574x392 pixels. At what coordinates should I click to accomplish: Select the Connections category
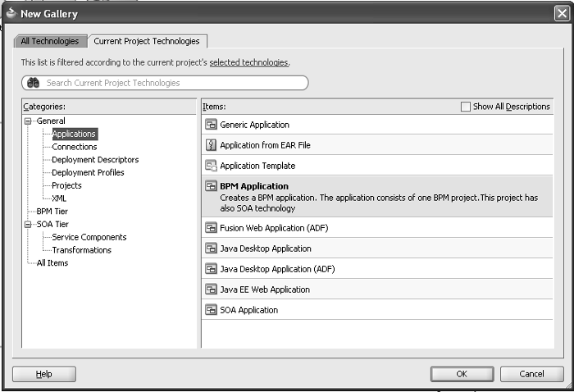point(75,147)
